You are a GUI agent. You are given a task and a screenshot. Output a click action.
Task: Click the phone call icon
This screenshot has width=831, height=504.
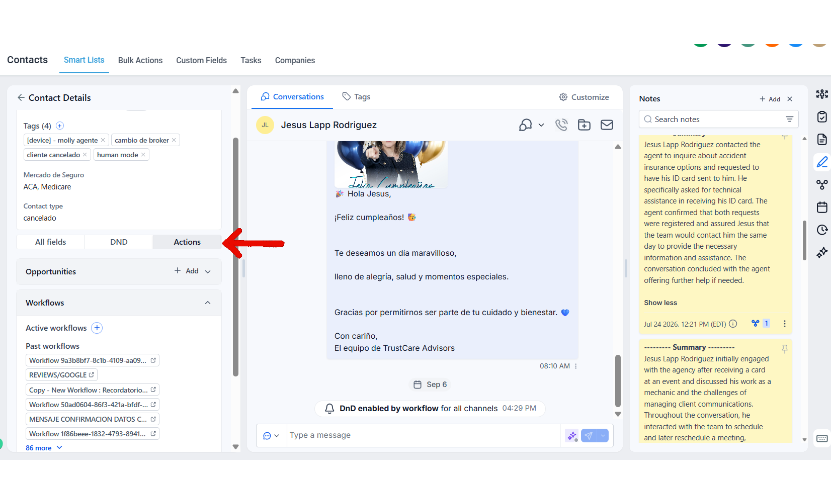coord(562,125)
